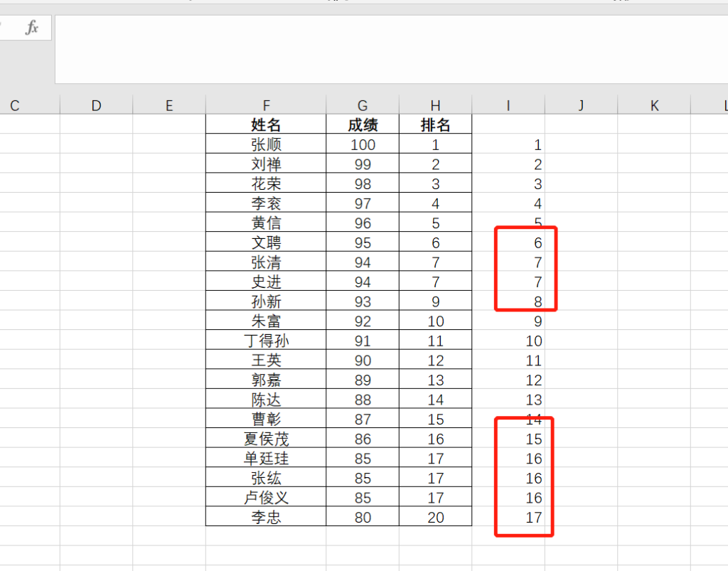
Task: Select column F by its header
Action: (266, 105)
